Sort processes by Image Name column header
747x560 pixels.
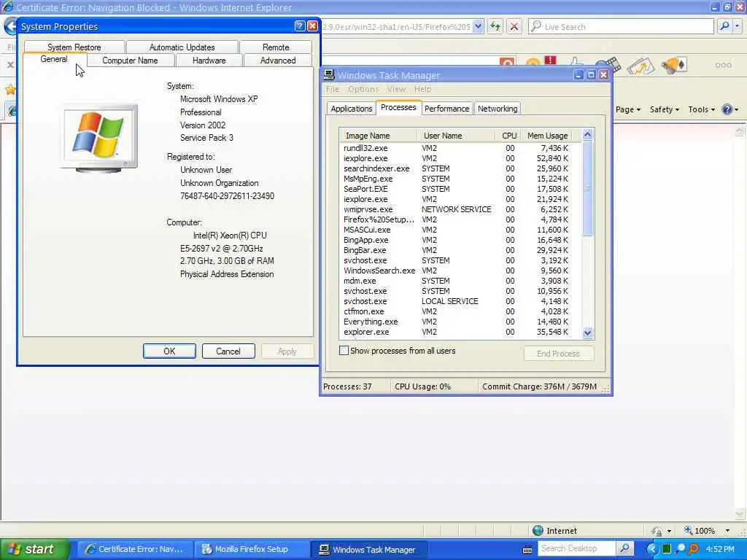click(379, 136)
